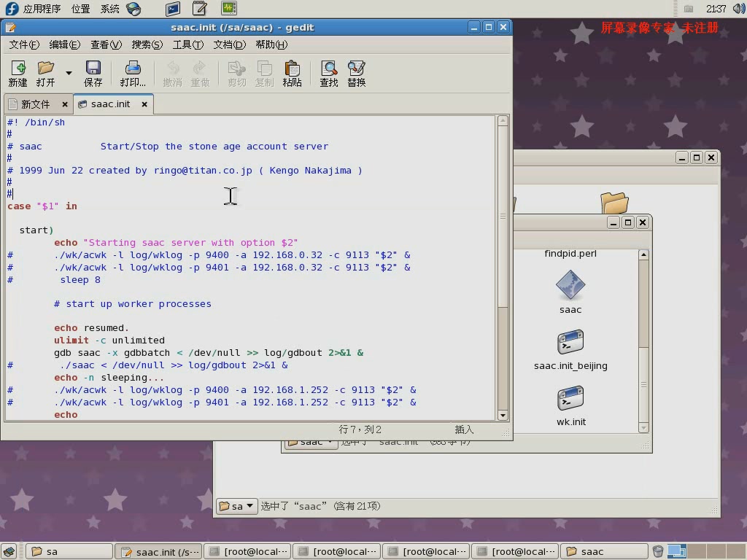The height and width of the screenshot is (560, 747).
Task: Switch to the 新文件 tab
Action: point(35,104)
